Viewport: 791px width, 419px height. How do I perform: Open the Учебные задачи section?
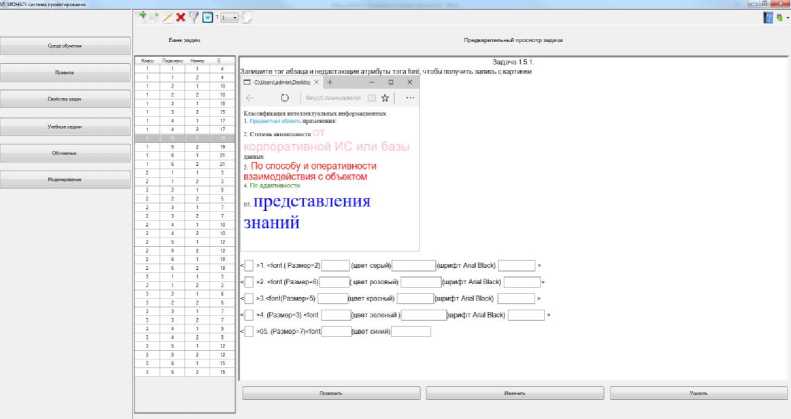(65, 127)
